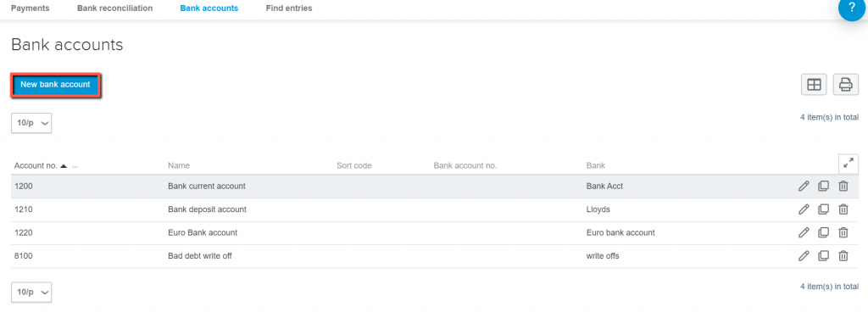Expand table to full screen
The image size is (868, 318).
[x=848, y=163]
